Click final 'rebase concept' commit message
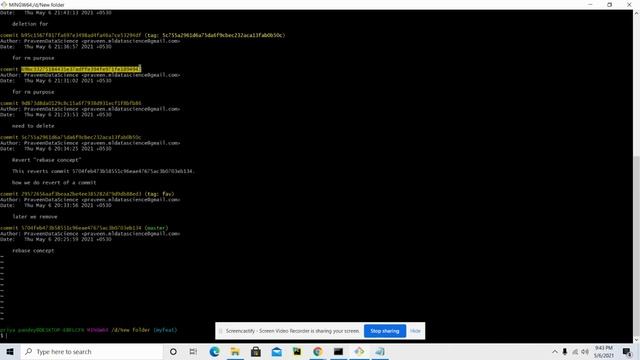The image size is (640, 360). (x=33, y=251)
